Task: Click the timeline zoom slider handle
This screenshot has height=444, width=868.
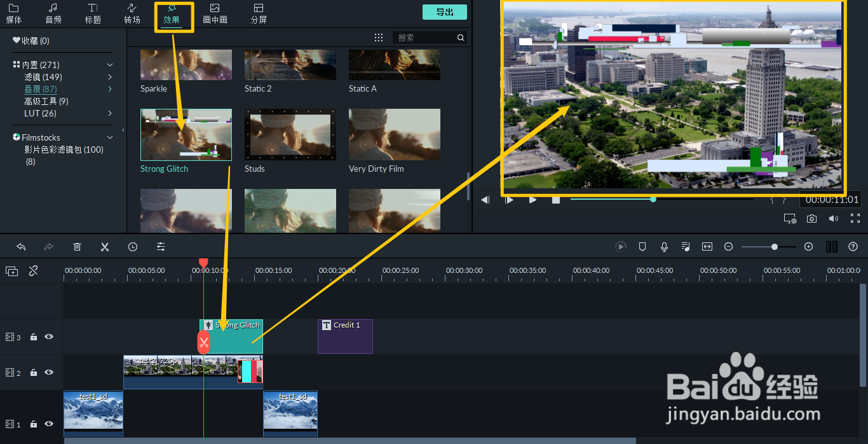Action: coord(774,246)
